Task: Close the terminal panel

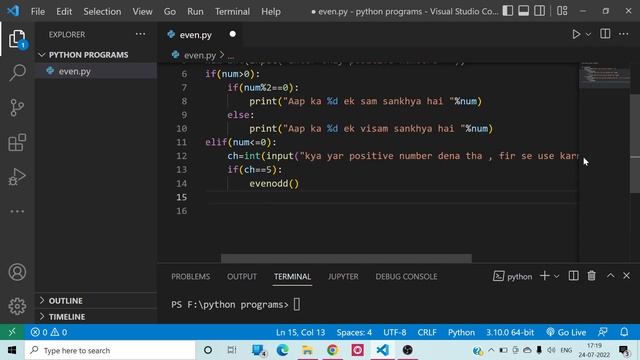Action: (627, 276)
